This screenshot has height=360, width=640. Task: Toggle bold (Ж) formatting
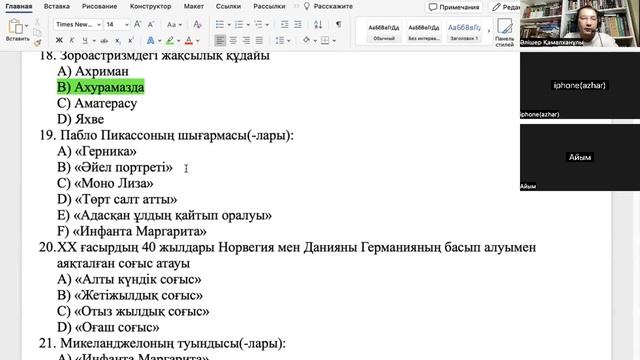pos(59,40)
